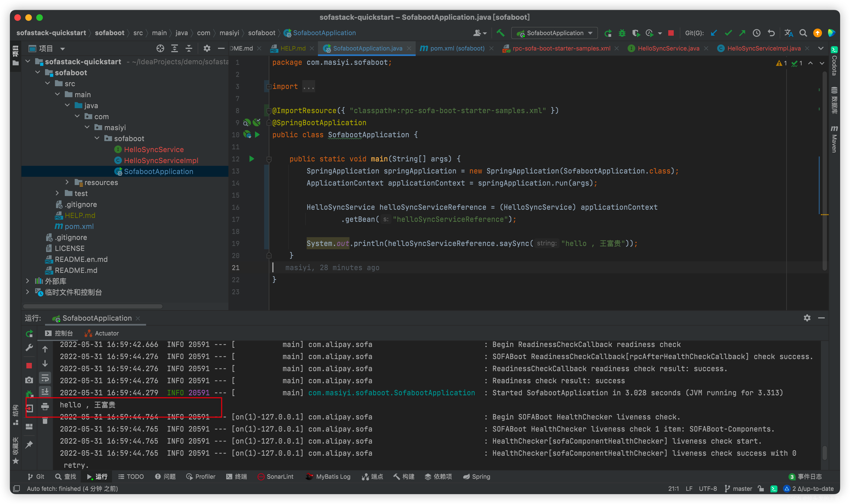Print console output printer icon

(45, 407)
